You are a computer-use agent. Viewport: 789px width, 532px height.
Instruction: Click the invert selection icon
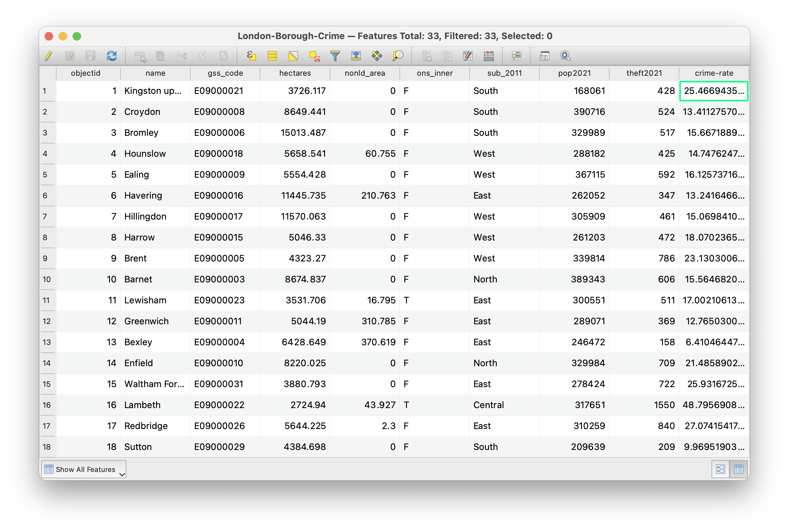pos(293,56)
